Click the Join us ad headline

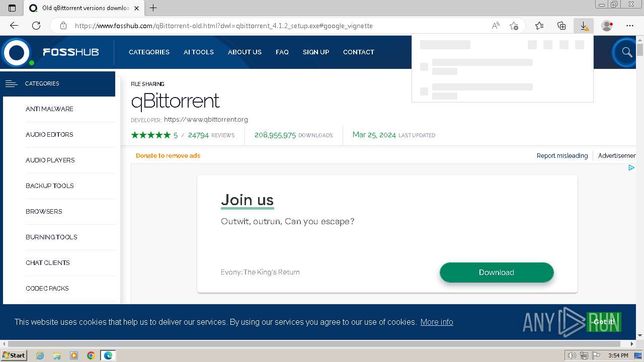point(248,200)
